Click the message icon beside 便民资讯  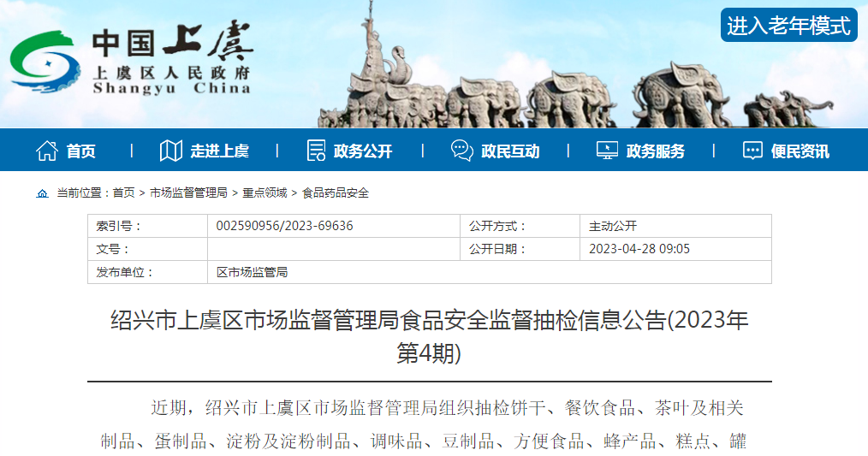pos(752,151)
